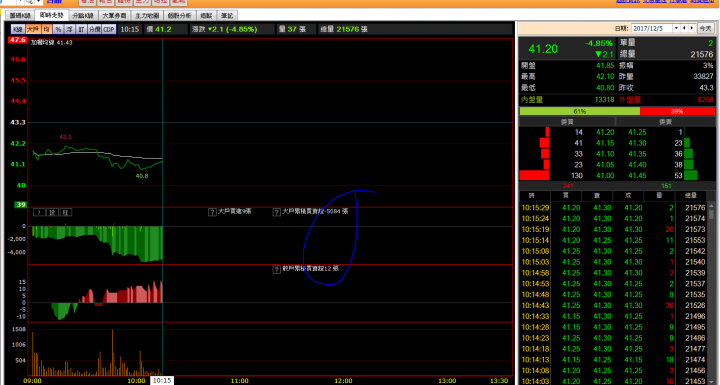Click the 今天 today button
The image size is (720, 385).
(706, 28)
